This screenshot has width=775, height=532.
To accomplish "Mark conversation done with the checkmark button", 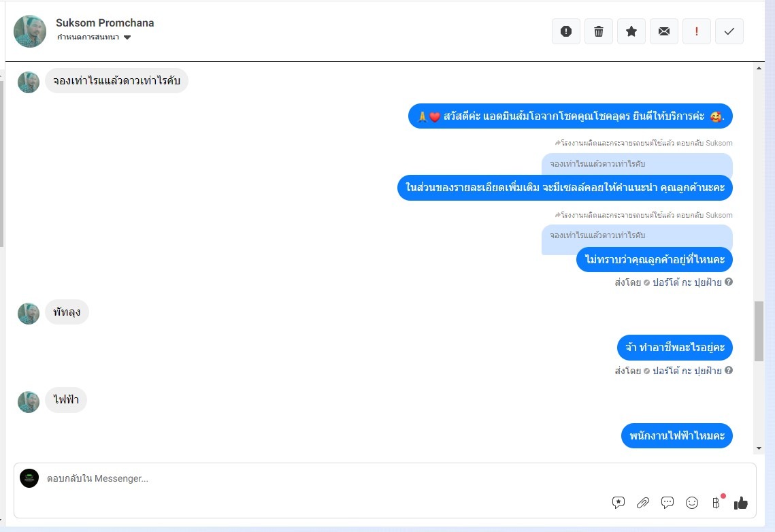I will coord(729,31).
